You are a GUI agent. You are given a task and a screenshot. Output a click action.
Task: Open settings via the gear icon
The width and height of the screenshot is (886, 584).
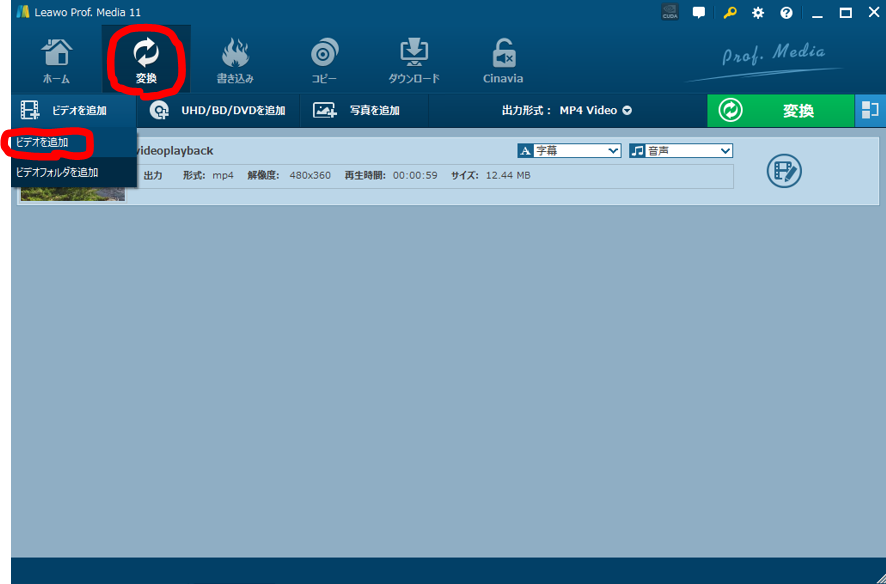pos(758,13)
